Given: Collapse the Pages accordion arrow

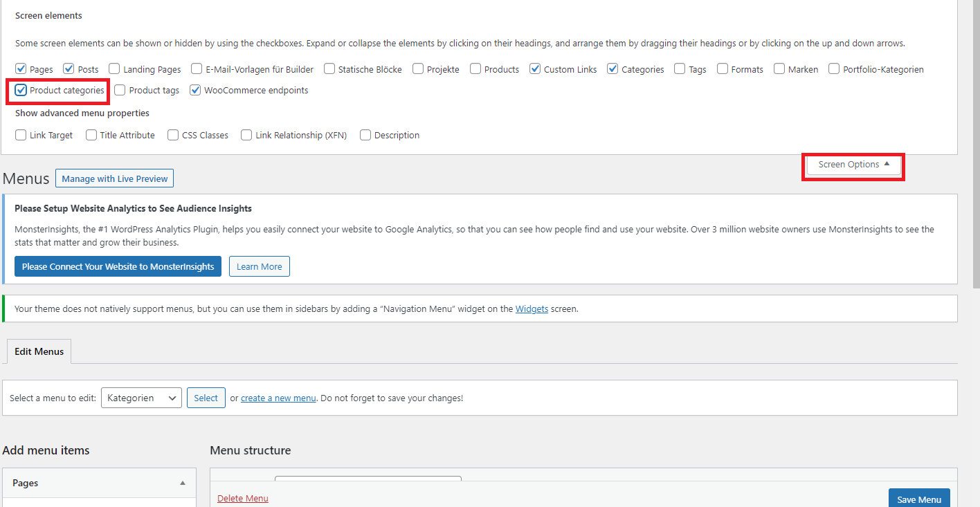Looking at the screenshot, I should tap(183, 483).
